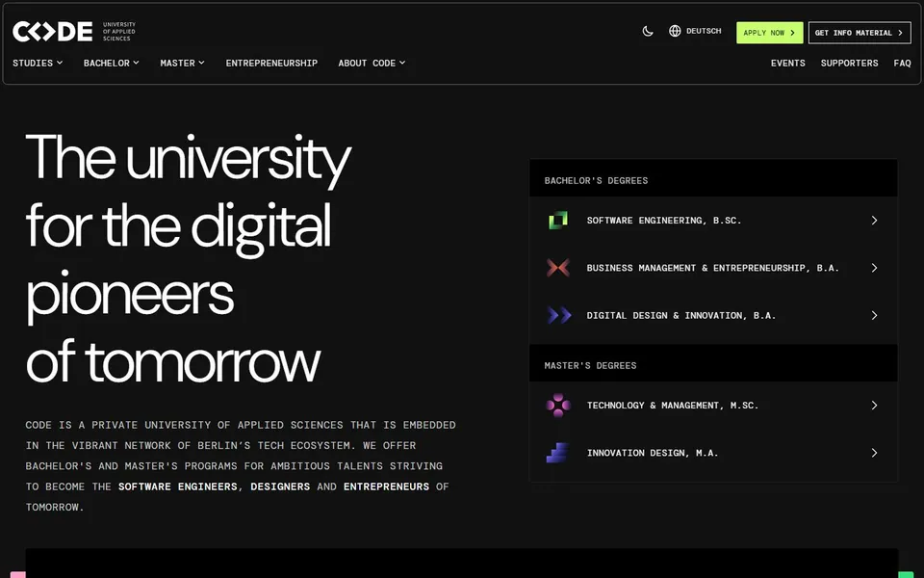Click the chevron beside Innovation Design
This screenshot has width=924, height=578.
point(875,453)
